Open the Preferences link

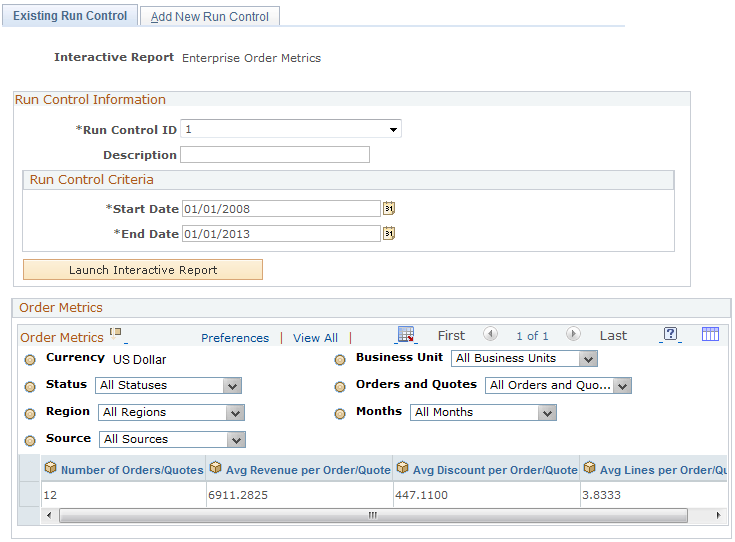[x=235, y=338]
